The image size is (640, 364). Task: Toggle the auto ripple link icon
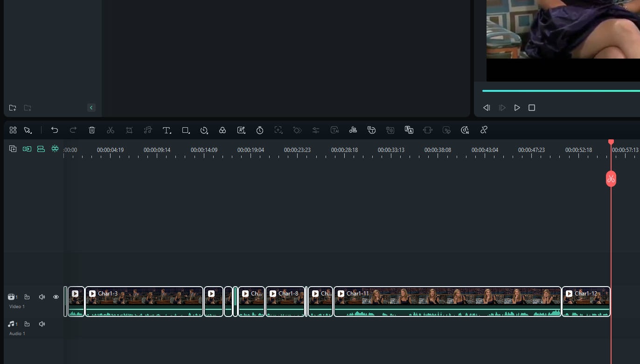(27, 149)
